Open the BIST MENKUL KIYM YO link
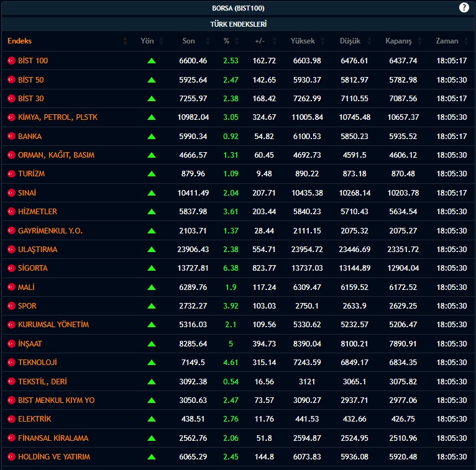Screen dimensions: 476x470 click(x=56, y=400)
